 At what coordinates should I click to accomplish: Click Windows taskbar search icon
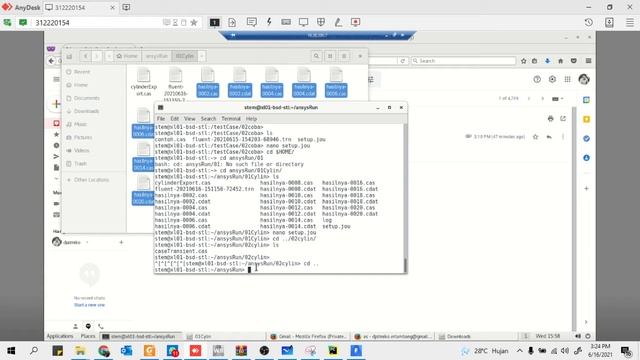point(34,351)
